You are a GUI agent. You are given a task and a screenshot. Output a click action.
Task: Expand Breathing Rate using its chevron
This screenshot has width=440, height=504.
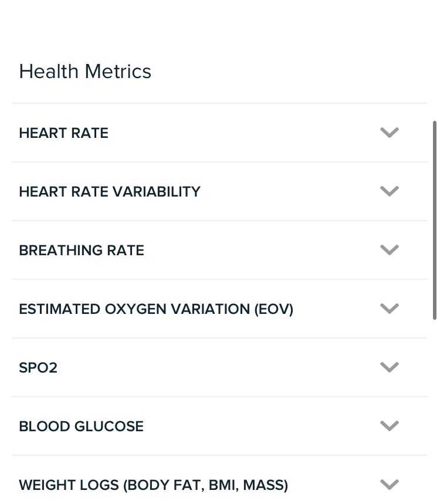390,250
